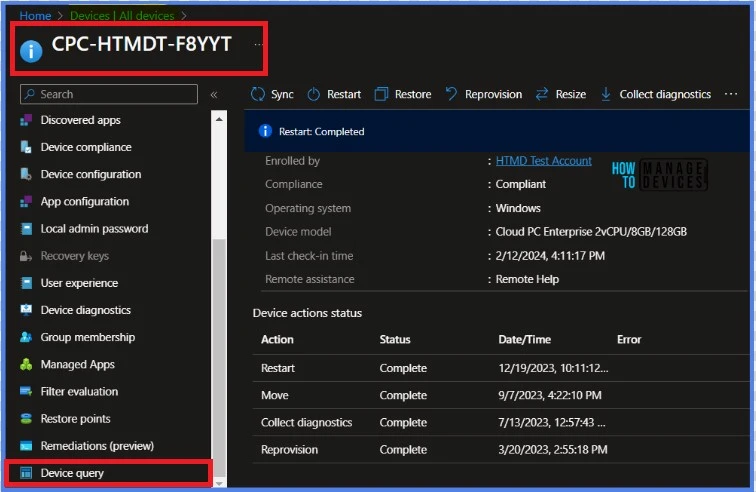This screenshot has height=492, width=756.
Task: Open the User experience page
Action: coord(79,283)
